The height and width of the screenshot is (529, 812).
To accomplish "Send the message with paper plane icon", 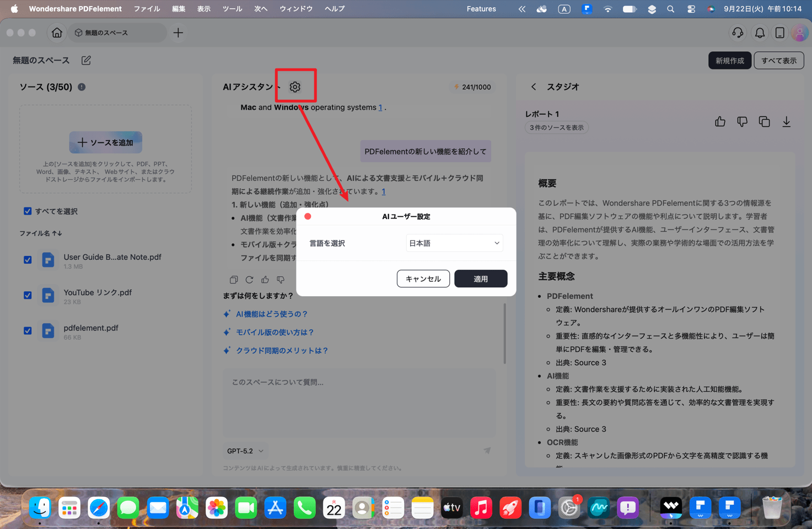I will coord(487,451).
